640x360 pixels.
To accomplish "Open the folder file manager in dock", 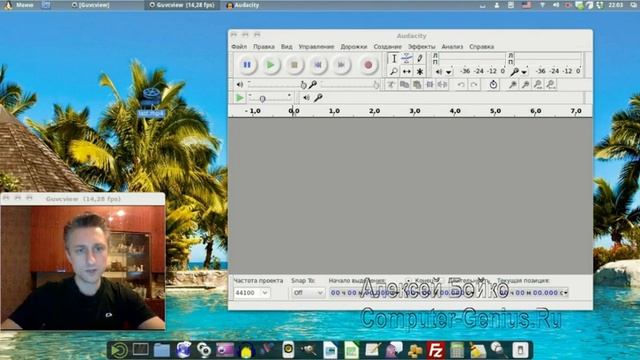I will click(x=162, y=350).
